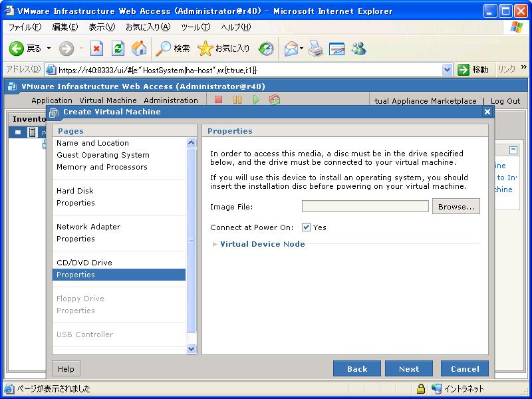
Task: Click the IE Refresh page icon
Action: 118,49
